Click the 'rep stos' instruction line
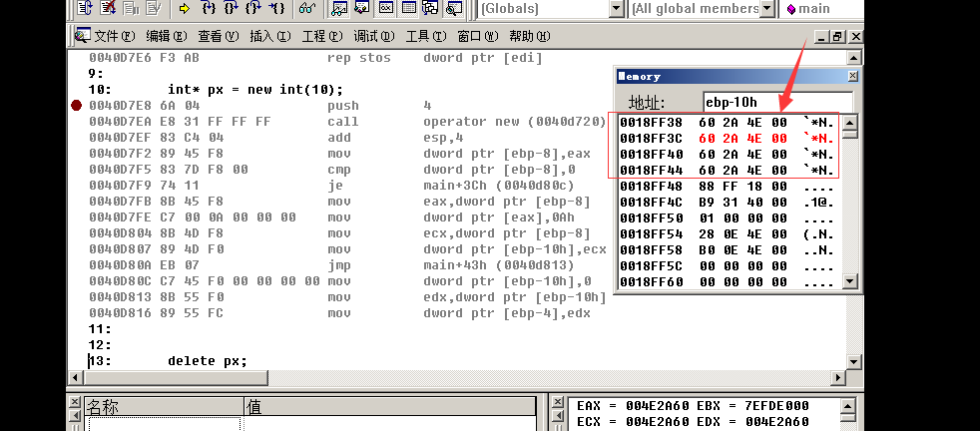 [x=315, y=58]
